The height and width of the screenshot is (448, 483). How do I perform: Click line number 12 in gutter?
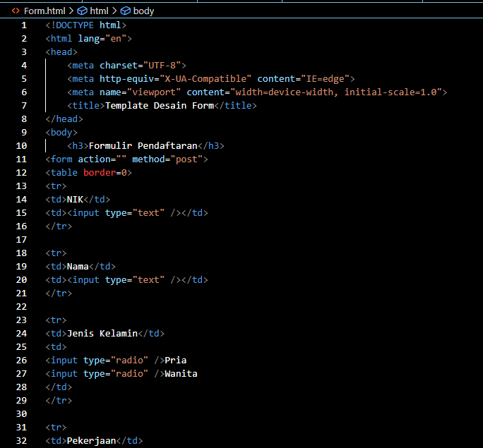pos(21,173)
